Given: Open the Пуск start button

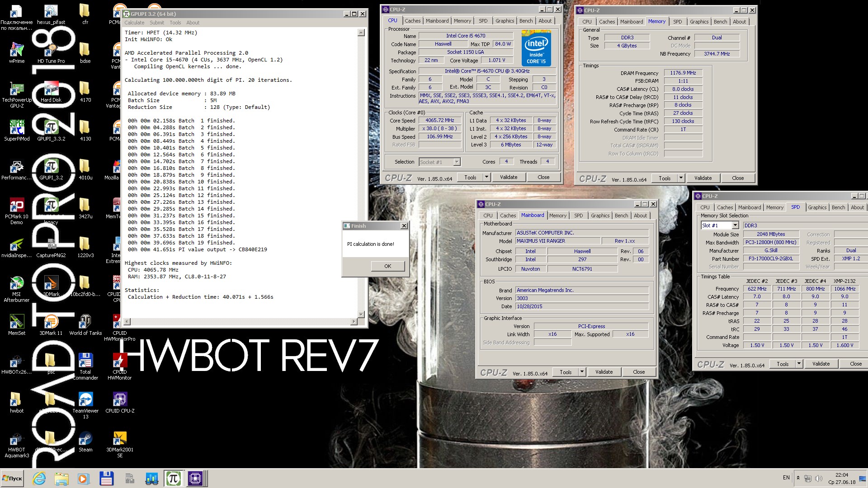Looking at the screenshot, I should point(12,479).
